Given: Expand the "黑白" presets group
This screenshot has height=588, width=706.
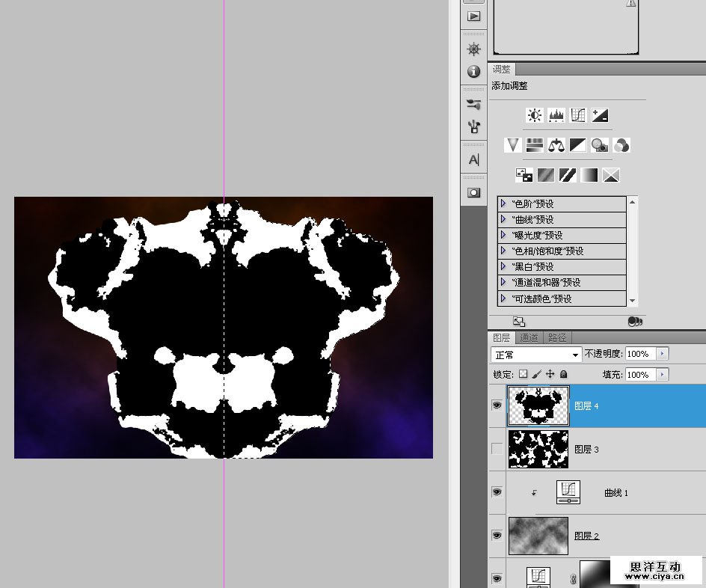Looking at the screenshot, I should click(503, 266).
